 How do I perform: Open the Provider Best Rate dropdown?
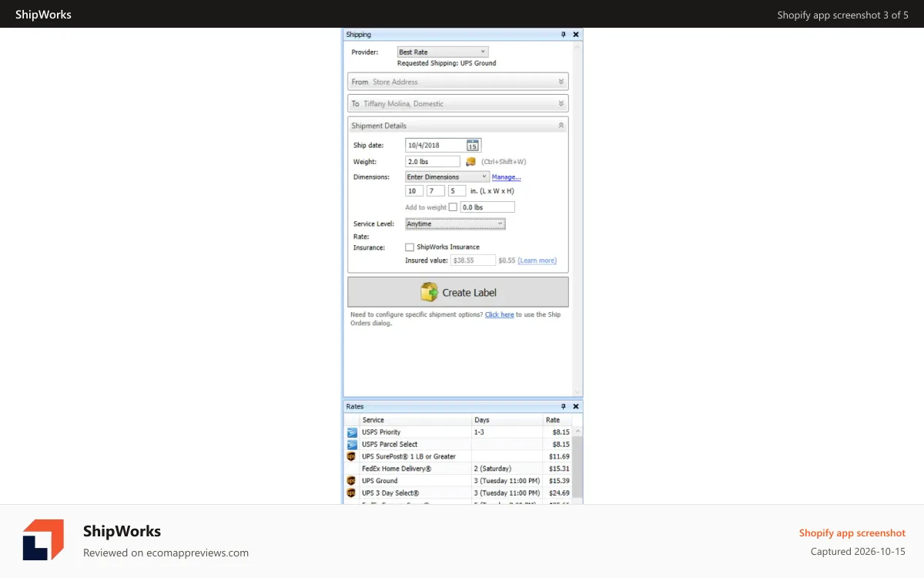click(x=443, y=52)
